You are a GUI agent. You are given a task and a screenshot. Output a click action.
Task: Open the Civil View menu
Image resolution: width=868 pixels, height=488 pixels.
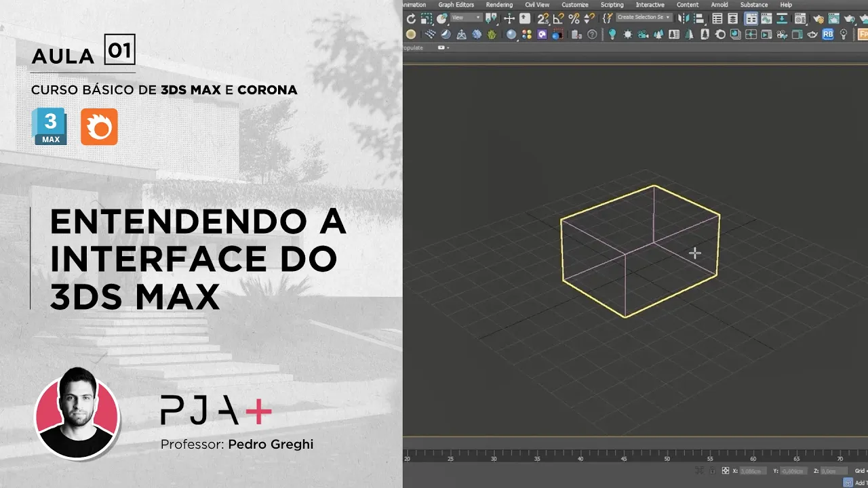click(537, 5)
